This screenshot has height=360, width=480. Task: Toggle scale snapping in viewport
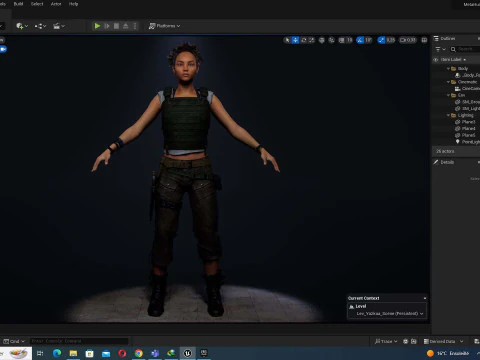pos(381,40)
